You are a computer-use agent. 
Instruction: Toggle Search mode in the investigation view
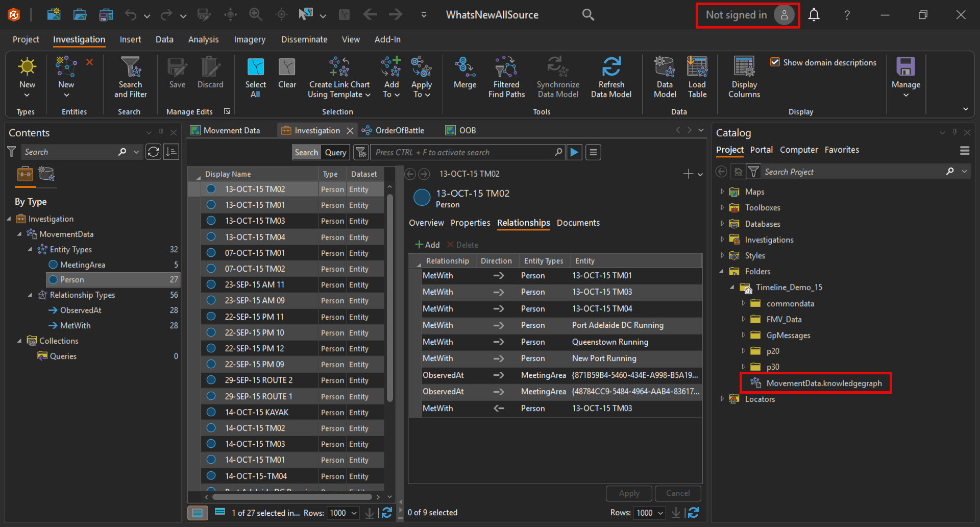pos(306,152)
